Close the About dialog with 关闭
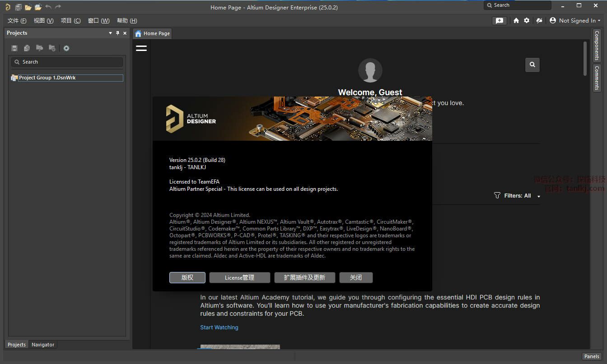This screenshot has width=607, height=364. click(x=356, y=277)
